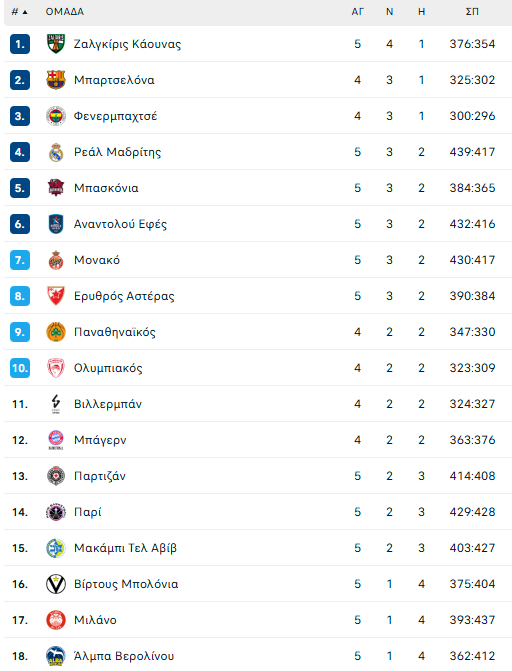
Task: Click the Red Star shield logo
Action: [56, 296]
